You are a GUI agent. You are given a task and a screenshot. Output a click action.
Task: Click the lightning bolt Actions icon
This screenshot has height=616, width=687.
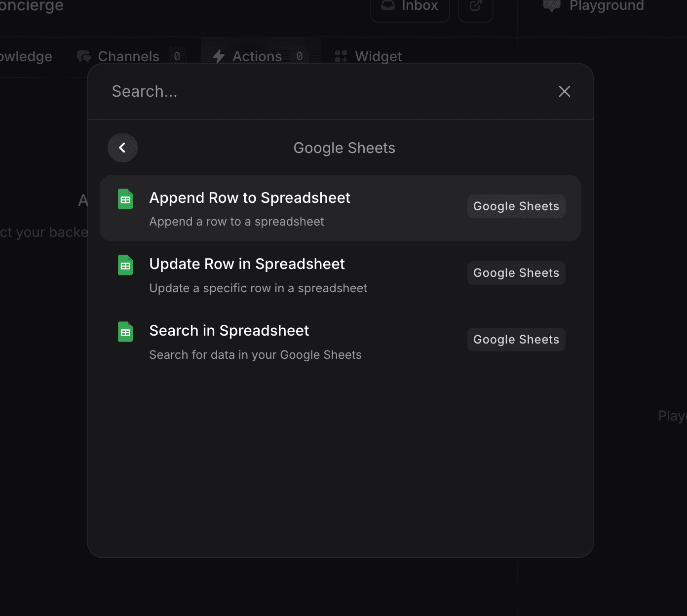[219, 56]
